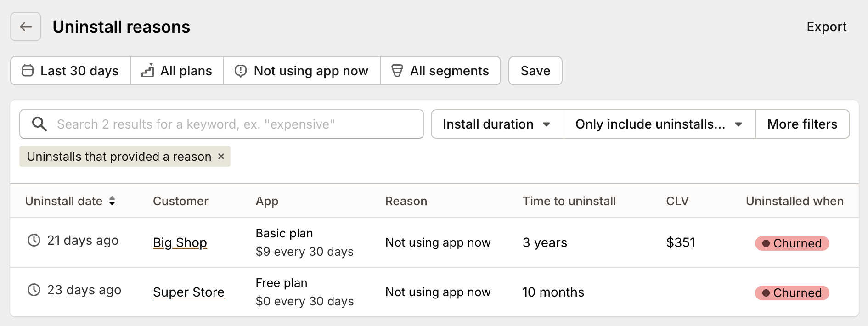Click the magnifying glass search icon
Screen dimensions: 868x326
pyautogui.click(x=39, y=124)
